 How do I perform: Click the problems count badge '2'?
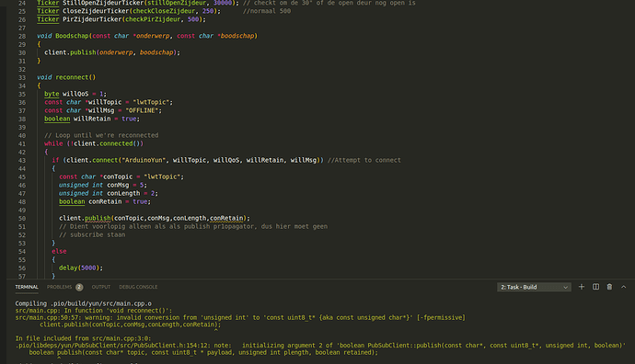pyautogui.click(x=79, y=287)
